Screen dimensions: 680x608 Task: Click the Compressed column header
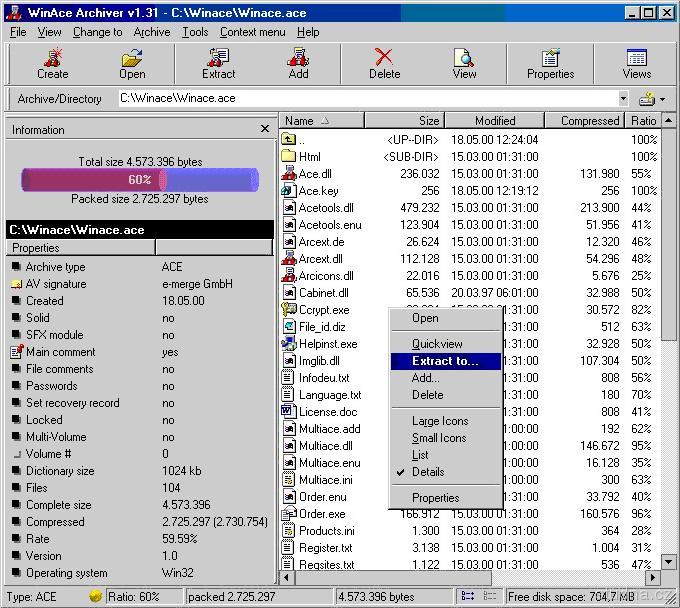coord(588,121)
